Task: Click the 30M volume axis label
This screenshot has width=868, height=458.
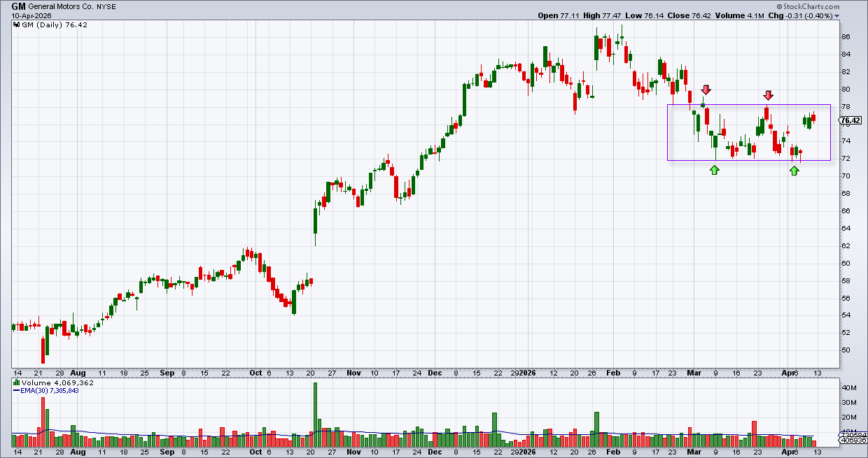Action: [848, 402]
